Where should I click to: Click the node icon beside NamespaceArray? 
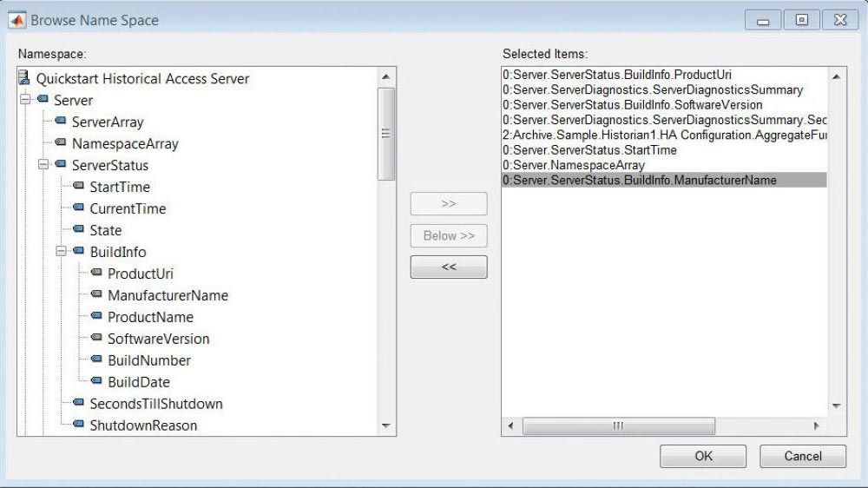click(61, 143)
